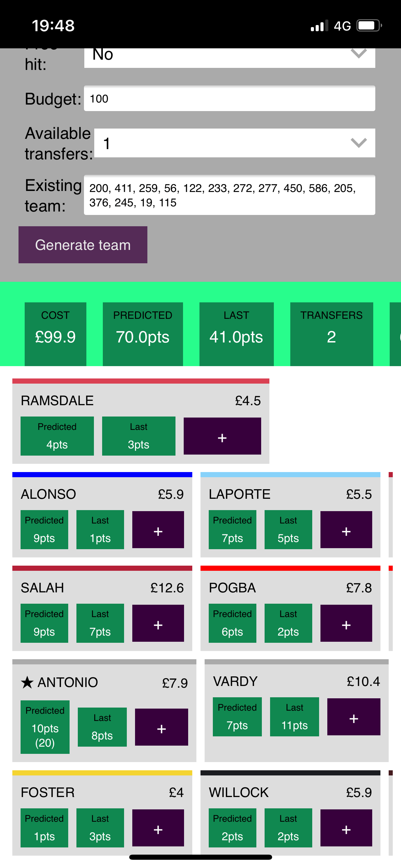Select the star icon next to Antonio

tap(27, 681)
